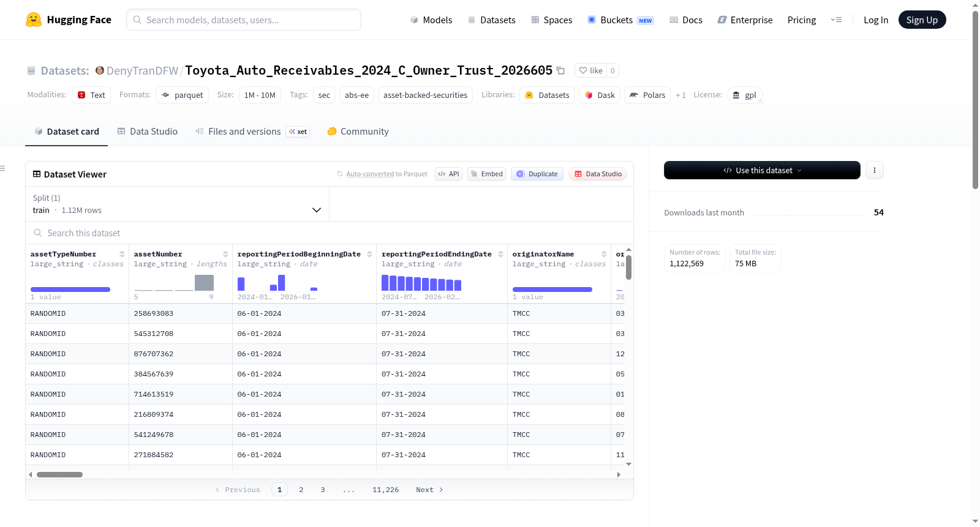Open the Enterprise nav item
The width and height of the screenshot is (980, 527).
pos(745,20)
